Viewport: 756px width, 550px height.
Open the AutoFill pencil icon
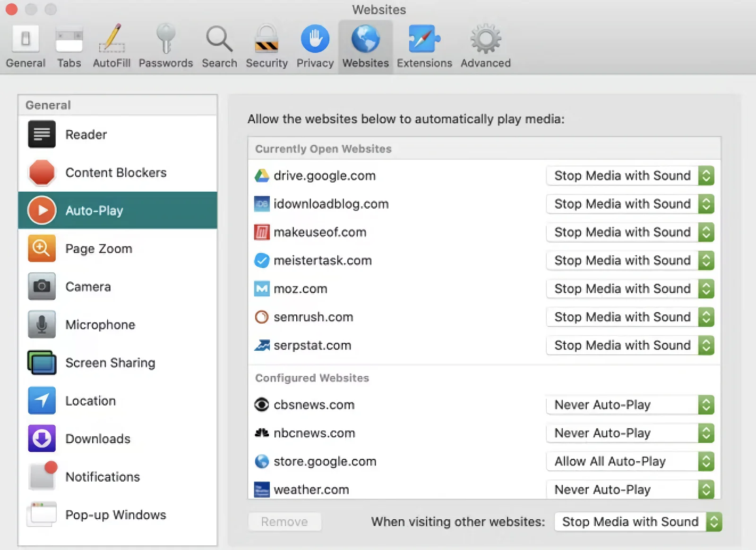click(x=112, y=38)
